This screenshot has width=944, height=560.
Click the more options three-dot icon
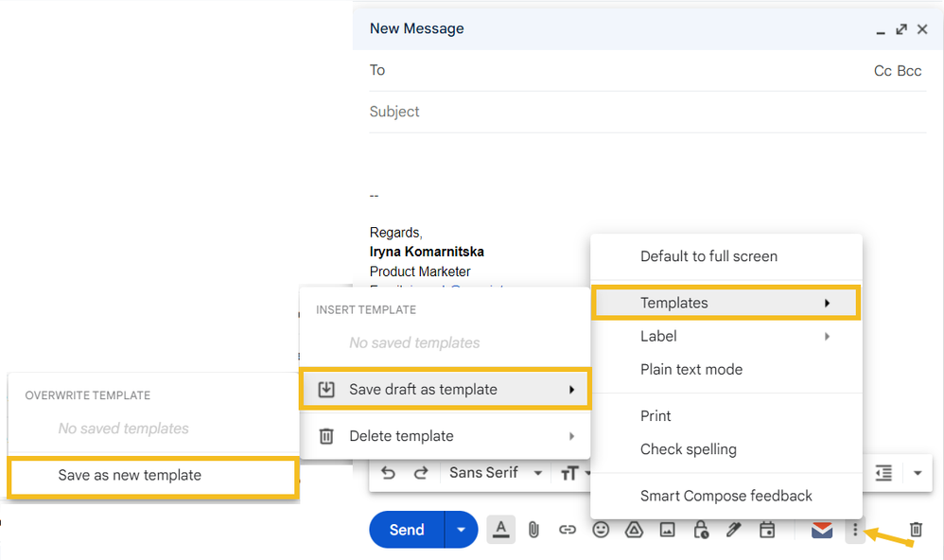(855, 530)
